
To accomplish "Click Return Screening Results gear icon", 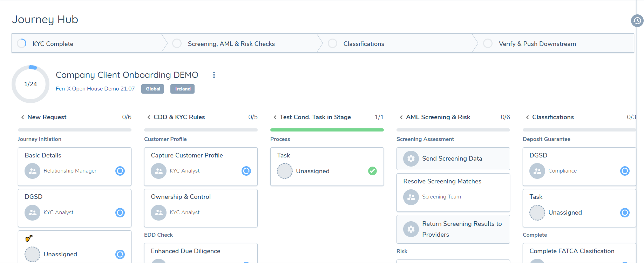I will click(411, 229).
